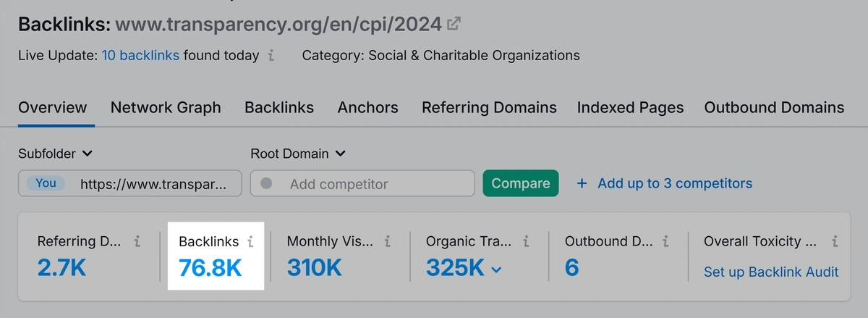Click info icon beside Referring Domains metric
Viewport: 868px width, 318px height.
tap(137, 242)
